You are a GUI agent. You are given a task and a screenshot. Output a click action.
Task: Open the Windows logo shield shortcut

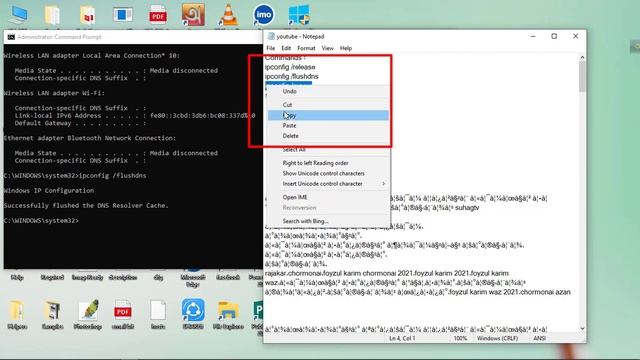click(x=299, y=16)
